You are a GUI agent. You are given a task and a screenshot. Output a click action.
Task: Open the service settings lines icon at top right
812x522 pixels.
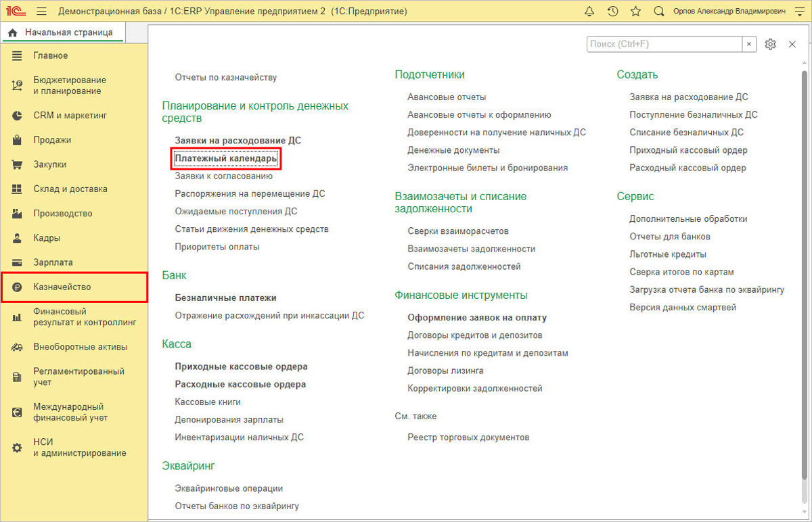click(x=799, y=11)
